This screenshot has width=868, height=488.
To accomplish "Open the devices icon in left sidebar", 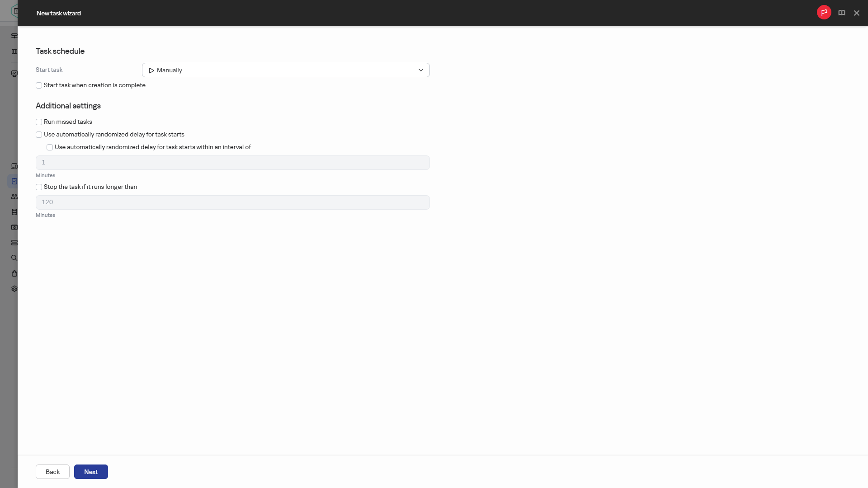I will [14, 166].
